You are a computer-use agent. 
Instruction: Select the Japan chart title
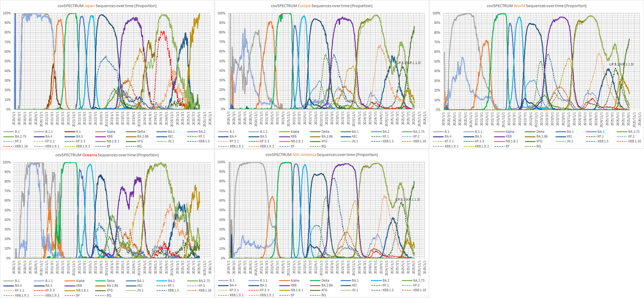[x=107, y=6]
